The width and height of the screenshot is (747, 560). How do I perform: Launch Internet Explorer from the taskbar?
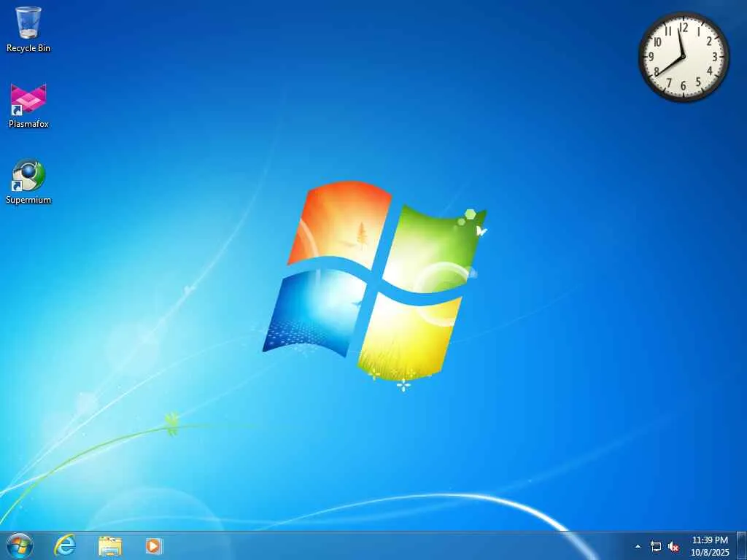coord(65,546)
